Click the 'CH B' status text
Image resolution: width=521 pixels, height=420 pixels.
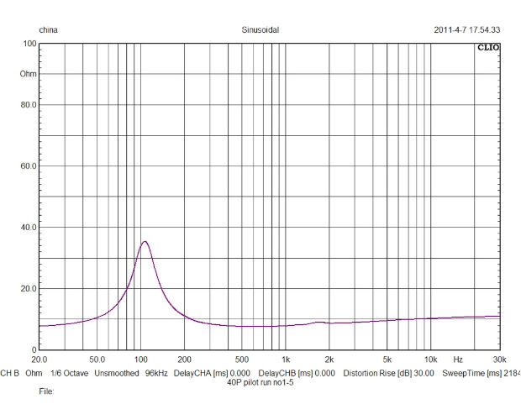[9, 373]
